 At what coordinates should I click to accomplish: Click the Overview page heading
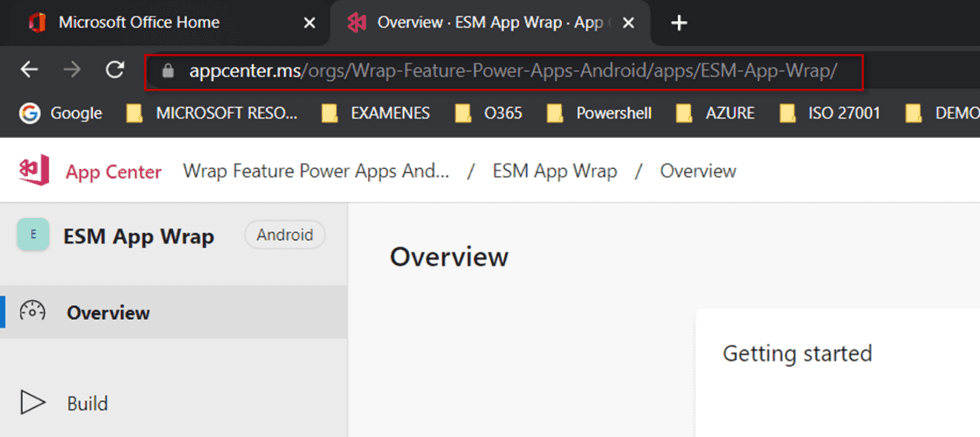449,257
